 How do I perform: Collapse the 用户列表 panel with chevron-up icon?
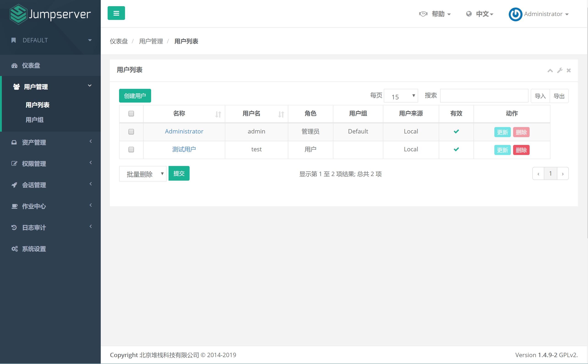[550, 71]
